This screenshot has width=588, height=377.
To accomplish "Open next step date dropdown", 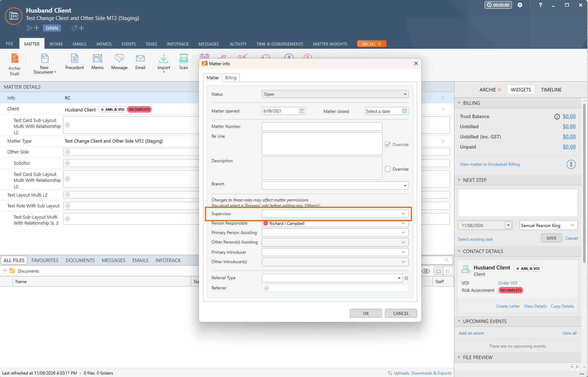I will pyautogui.click(x=508, y=225).
